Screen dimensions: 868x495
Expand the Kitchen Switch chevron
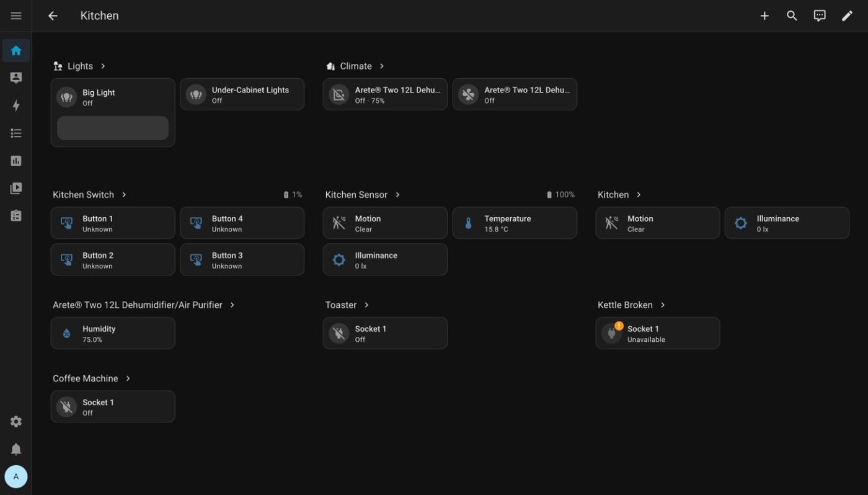pos(124,195)
